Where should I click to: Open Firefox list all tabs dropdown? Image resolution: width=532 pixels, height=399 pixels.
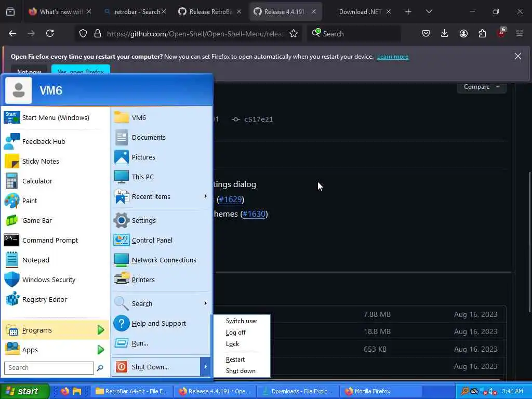429,11
